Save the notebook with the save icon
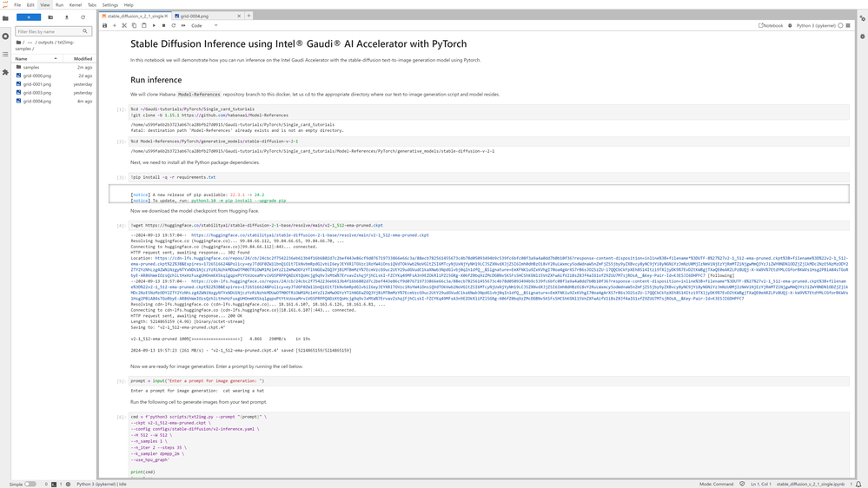 (x=105, y=26)
